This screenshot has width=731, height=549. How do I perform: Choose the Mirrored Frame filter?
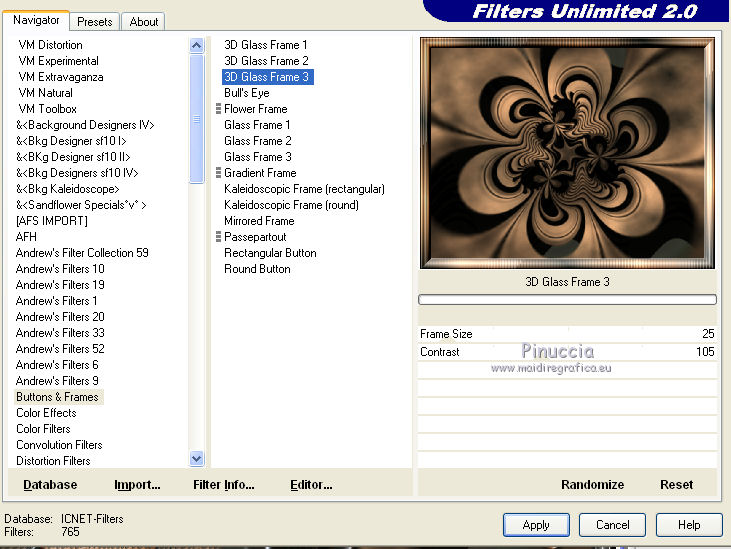tap(259, 220)
